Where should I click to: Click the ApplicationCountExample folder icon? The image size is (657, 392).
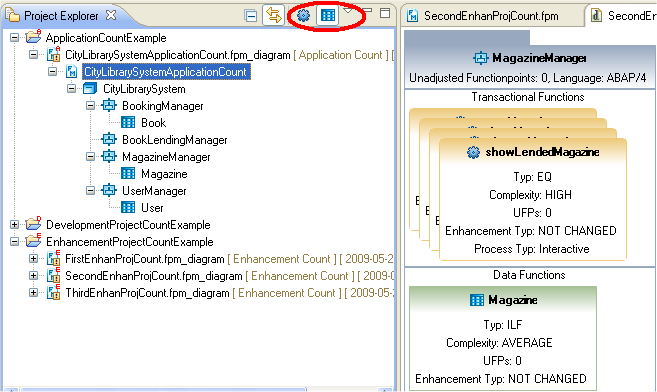coord(33,37)
